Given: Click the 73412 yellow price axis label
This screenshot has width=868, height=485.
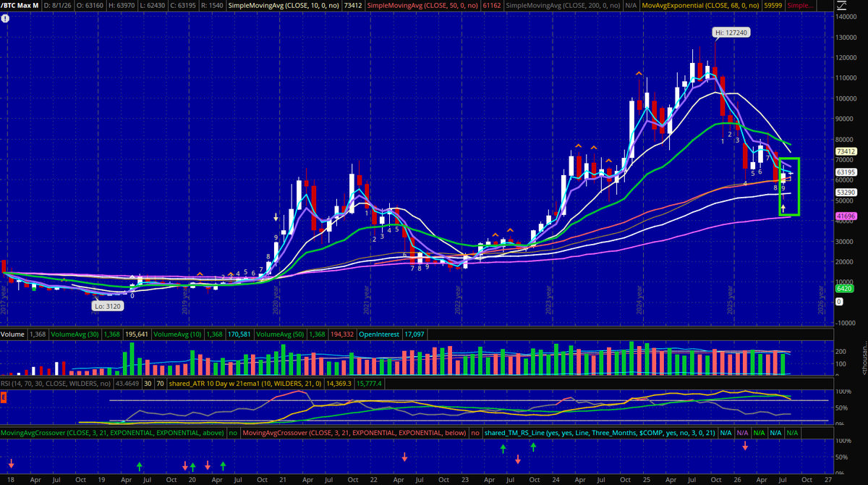Looking at the screenshot, I should point(846,151).
